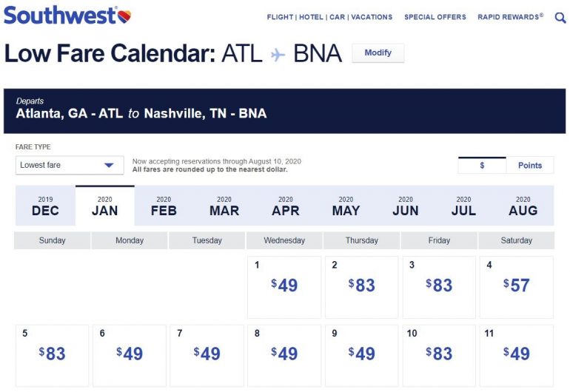Screen dimensions: 570x392
Task: Select the 2020 JUN month tab
Action: click(405, 206)
